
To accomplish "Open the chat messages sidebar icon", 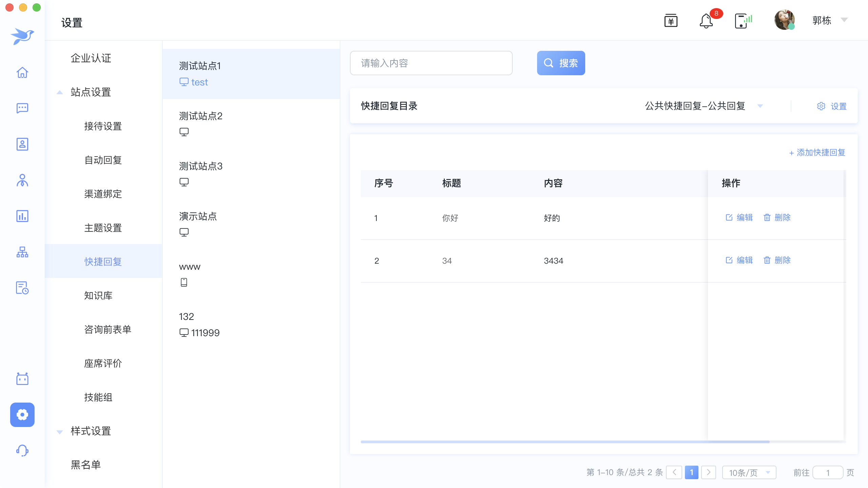I will click(x=22, y=108).
